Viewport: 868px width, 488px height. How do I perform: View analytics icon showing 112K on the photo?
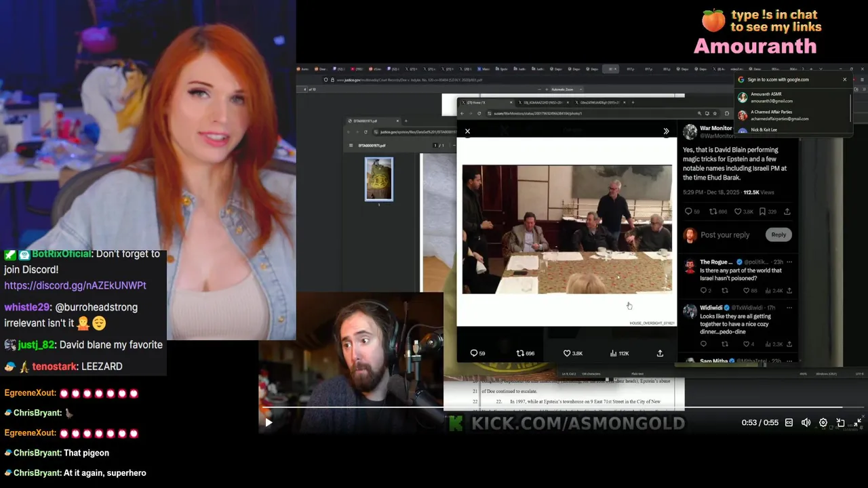click(619, 353)
